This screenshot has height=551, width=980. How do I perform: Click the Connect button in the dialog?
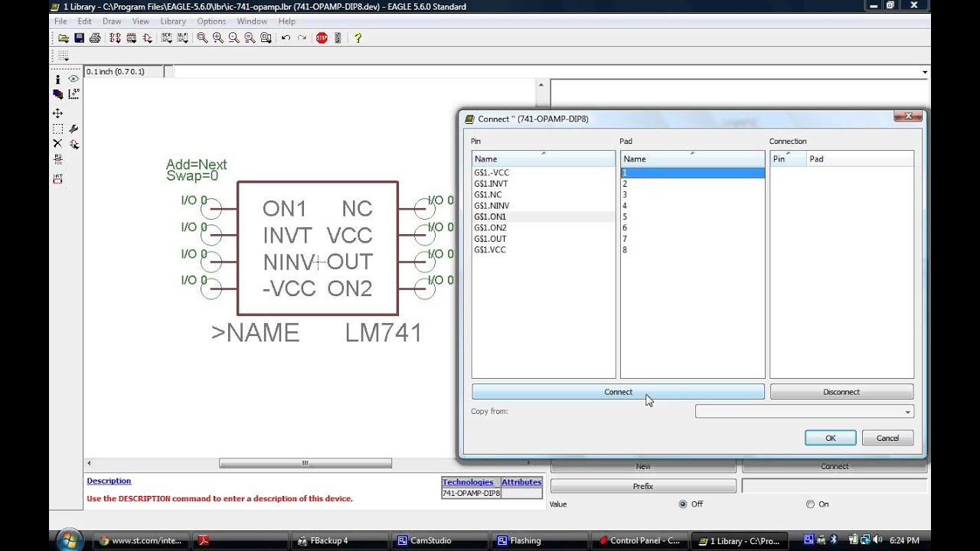click(x=618, y=392)
